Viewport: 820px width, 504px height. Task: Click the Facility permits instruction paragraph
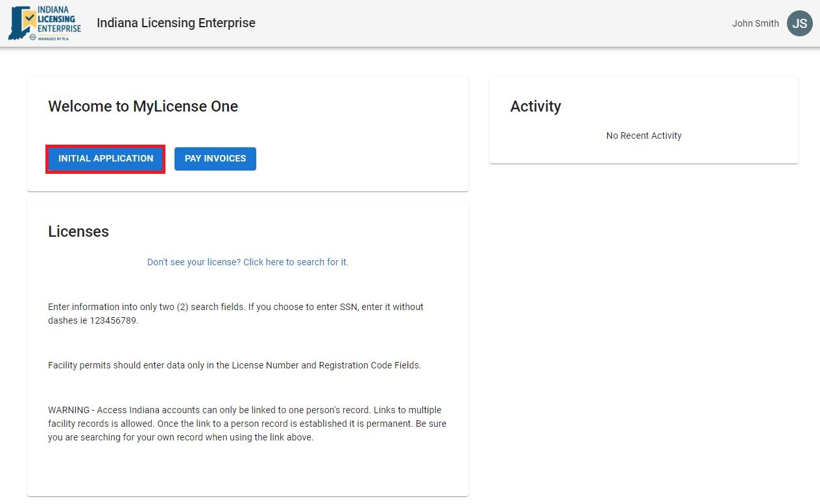click(x=234, y=365)
